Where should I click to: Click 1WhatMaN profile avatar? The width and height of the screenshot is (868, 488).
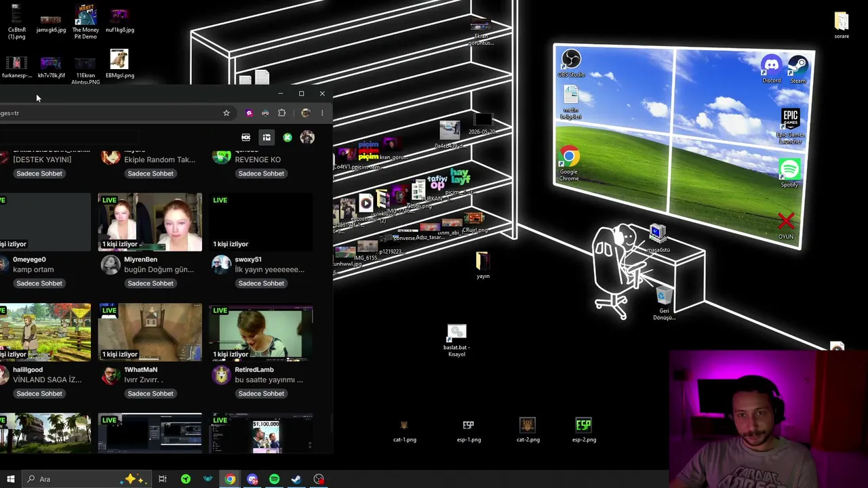[111, 375]
